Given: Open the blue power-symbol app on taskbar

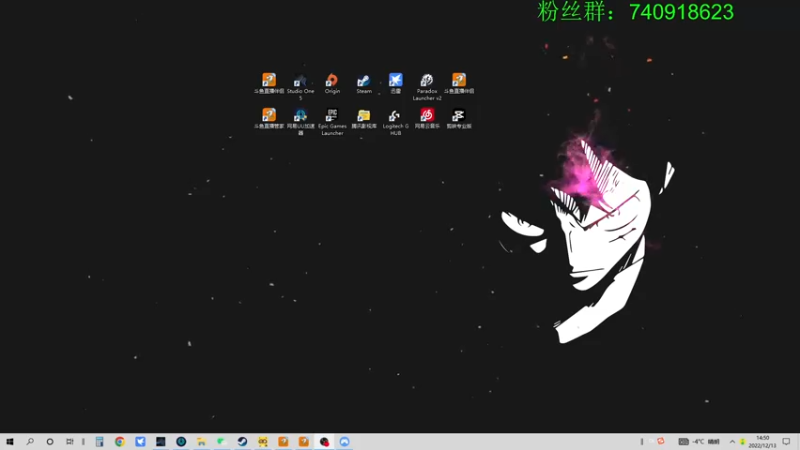Looking at the screenshot, I should click(x=181, y=441).
